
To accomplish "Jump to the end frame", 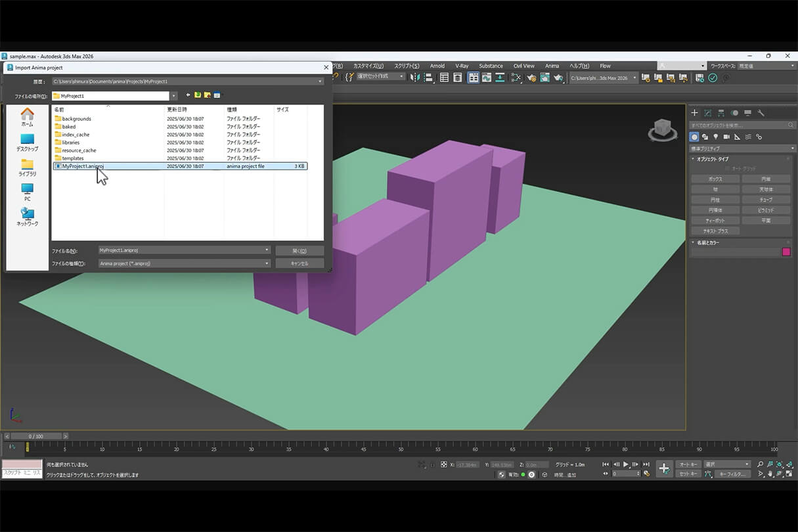I will coord(646,464).
